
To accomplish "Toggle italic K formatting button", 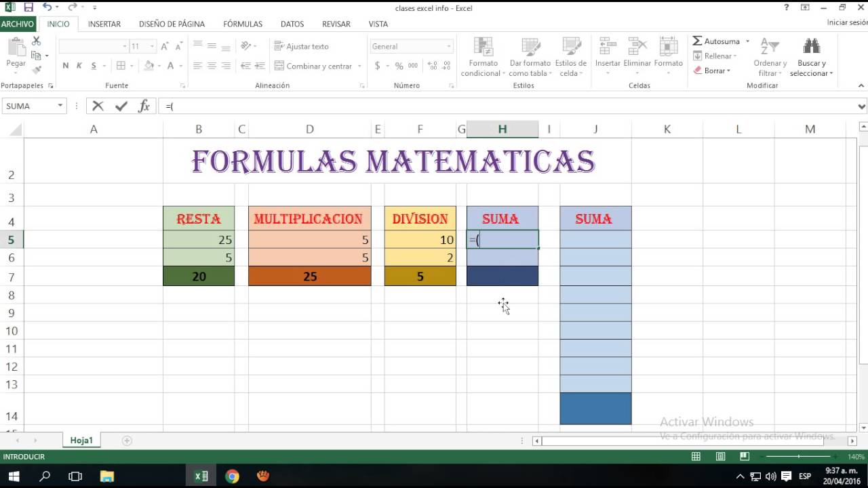I will point(79,66).
